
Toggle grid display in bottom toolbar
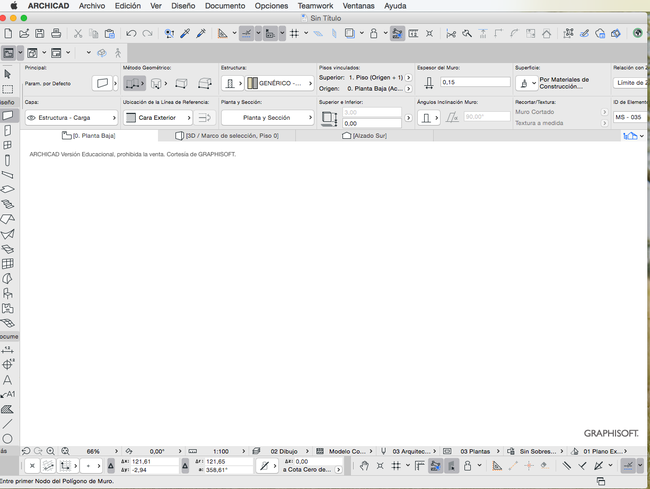point(396,466)
